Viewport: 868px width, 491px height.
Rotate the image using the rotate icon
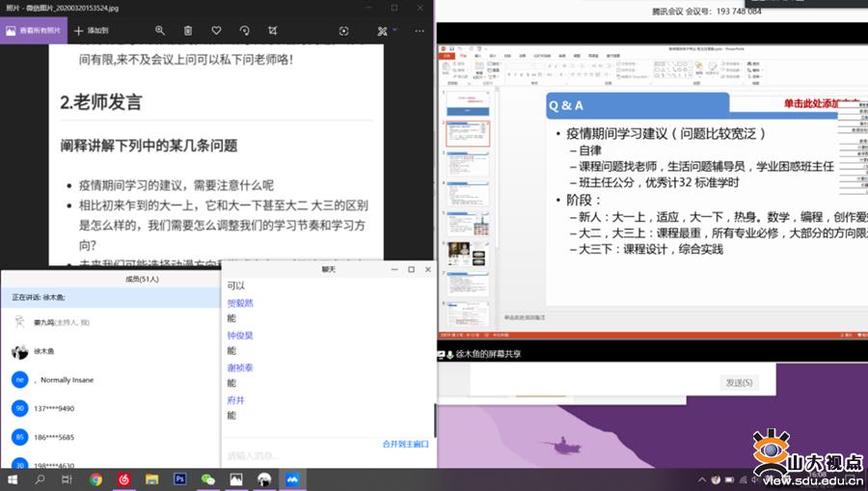(245, 31)
